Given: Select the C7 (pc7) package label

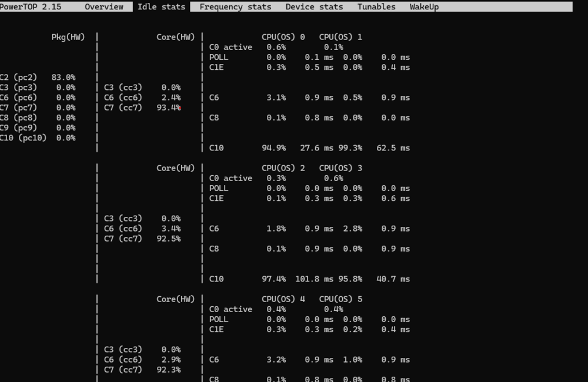Looking at the screenshot, I should tap(18, 108).
